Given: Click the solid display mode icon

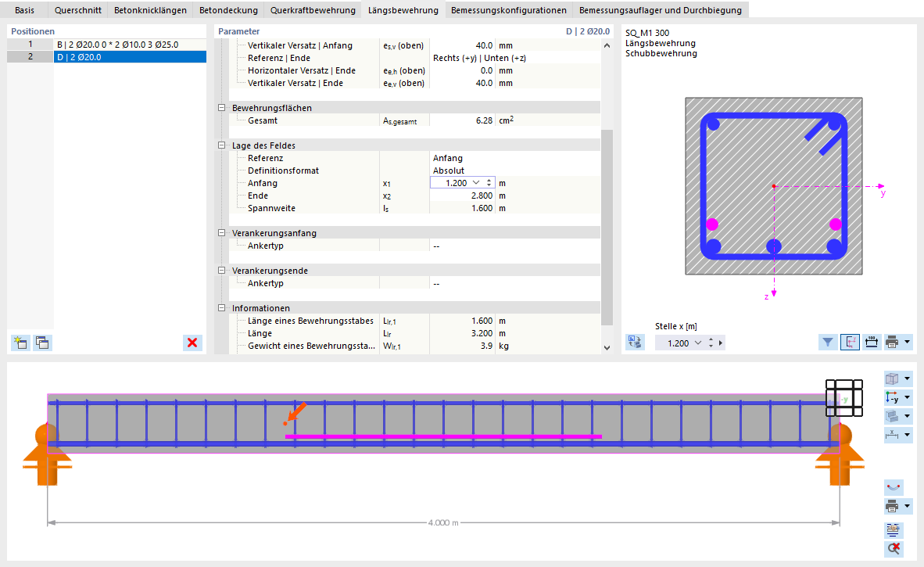Looking at the screenshot, I should pyautogui.click(x=892, y=416).
